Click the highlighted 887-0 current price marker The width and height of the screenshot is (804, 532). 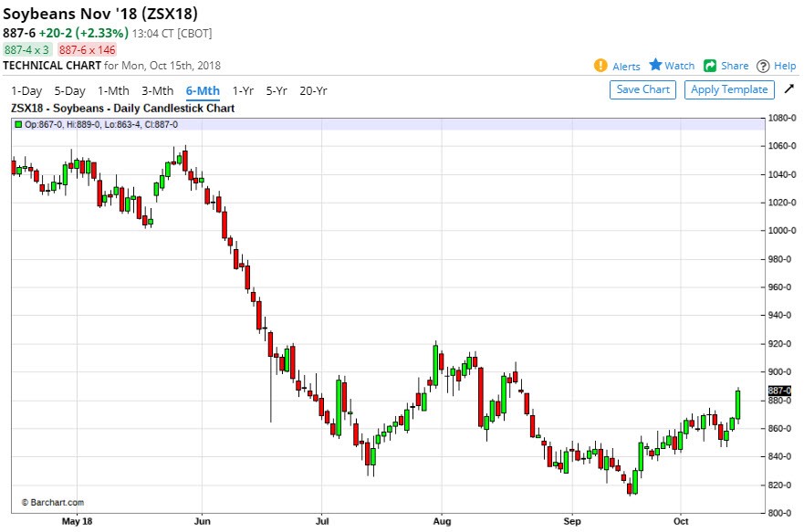tap(779, 391)
